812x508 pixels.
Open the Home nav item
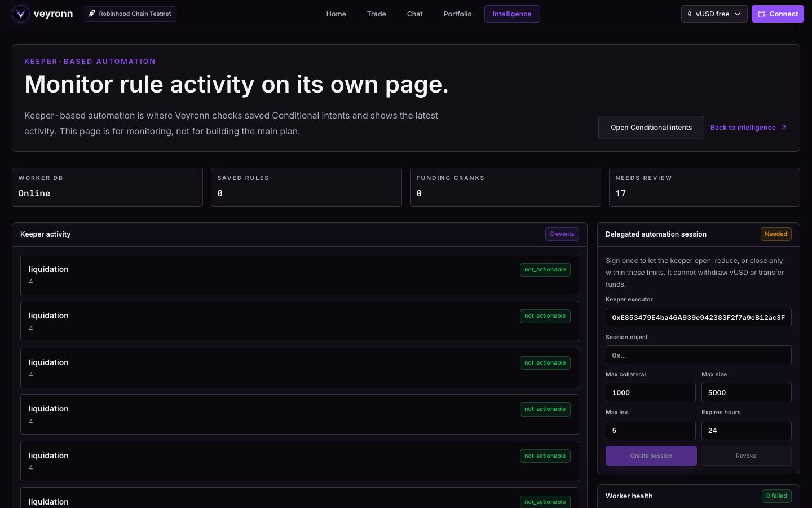tap(336, 14)
